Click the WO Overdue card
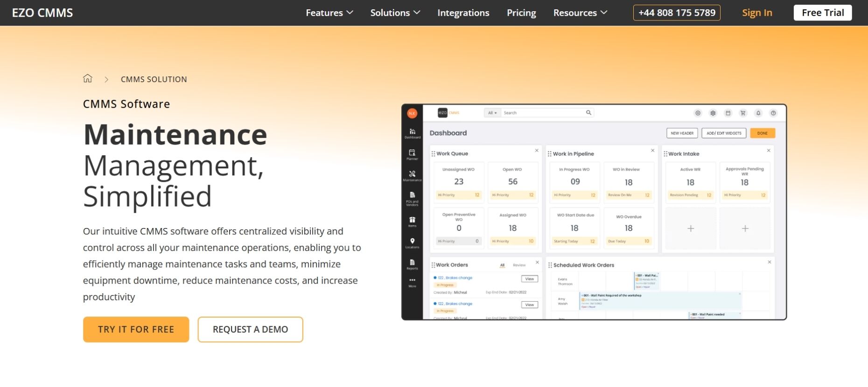 (629, 228)
